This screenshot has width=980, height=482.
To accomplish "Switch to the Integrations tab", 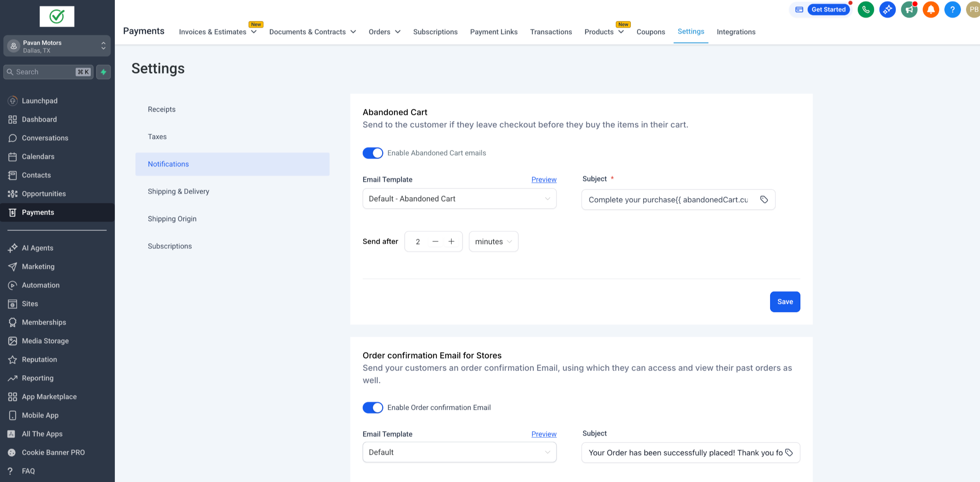I will [736, 32].
